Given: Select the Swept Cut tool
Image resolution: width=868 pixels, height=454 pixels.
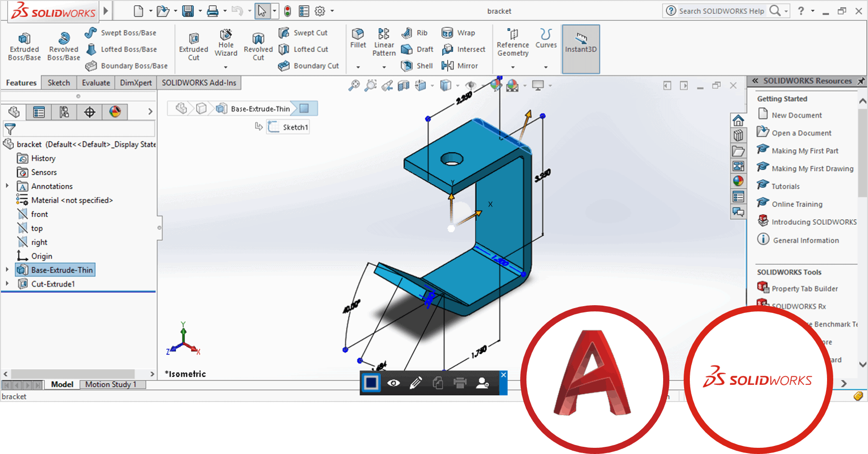Looking at the screenshot, I should coord(303,33).
